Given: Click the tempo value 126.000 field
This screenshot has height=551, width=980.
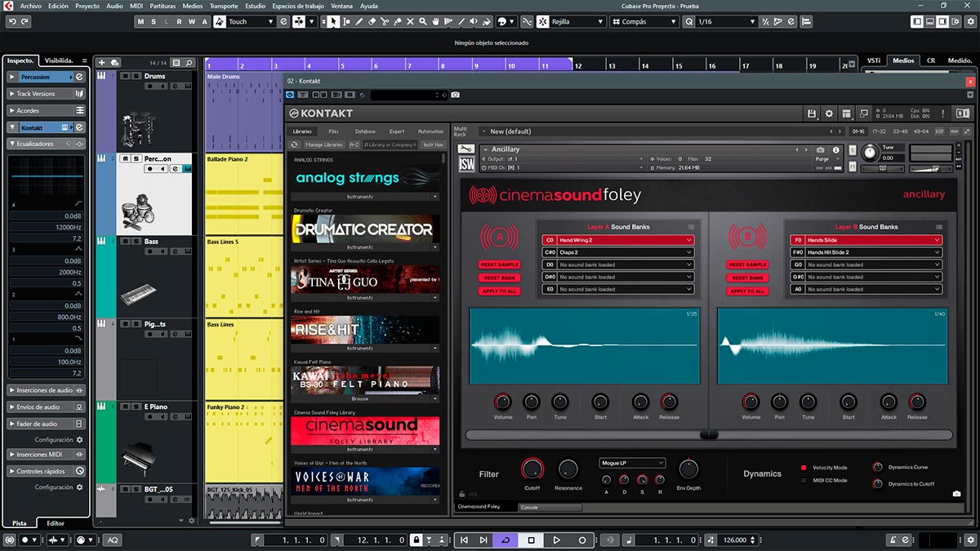Looking at the screenshot, I should [736, 540].
